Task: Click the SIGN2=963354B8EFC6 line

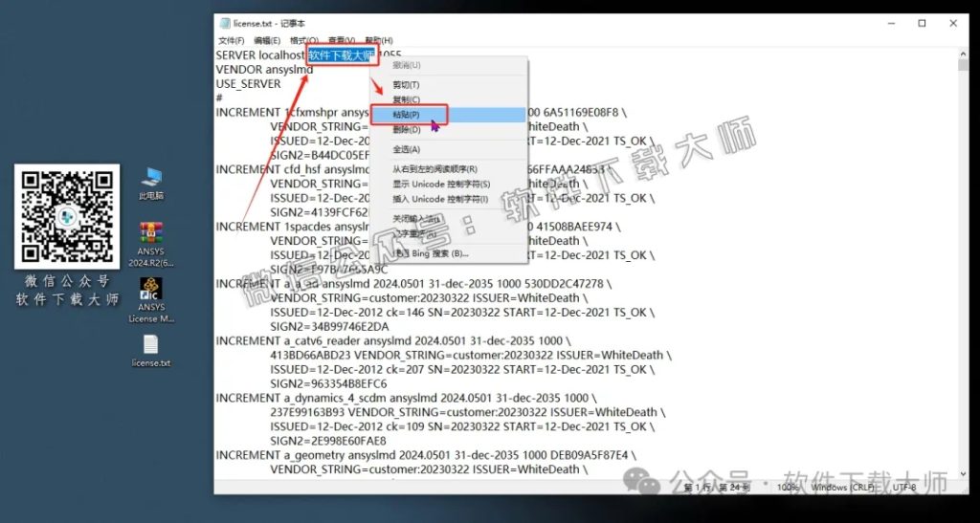Action: [329, 383]
